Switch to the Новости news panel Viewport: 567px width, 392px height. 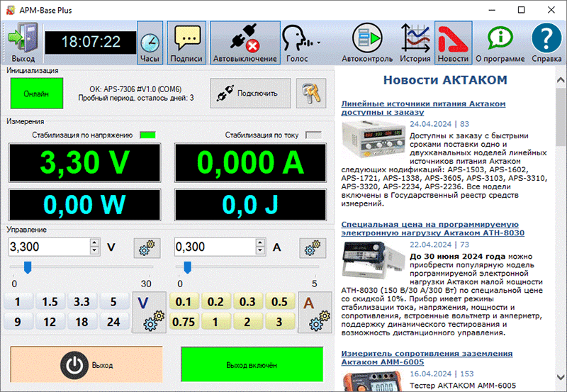453,42
